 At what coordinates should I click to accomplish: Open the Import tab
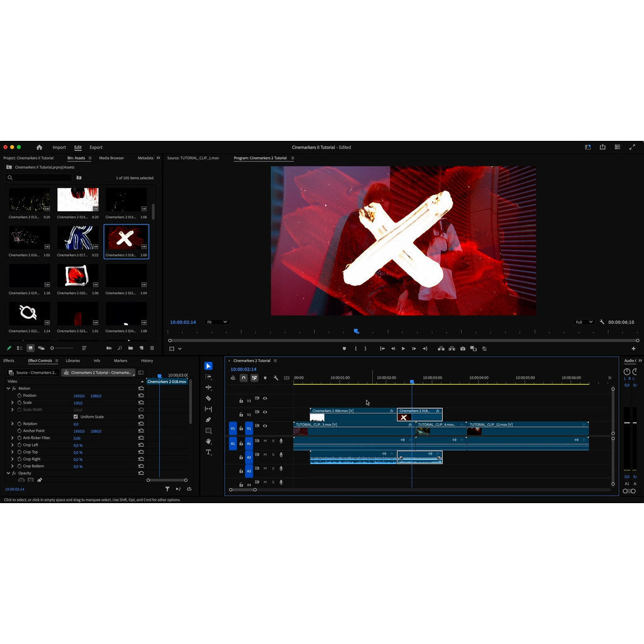59,147
